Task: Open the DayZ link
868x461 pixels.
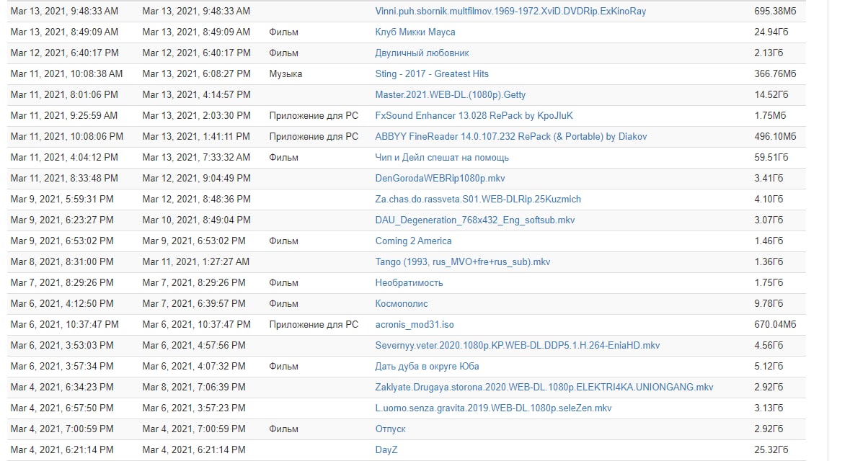Action: tap(386, 450)
